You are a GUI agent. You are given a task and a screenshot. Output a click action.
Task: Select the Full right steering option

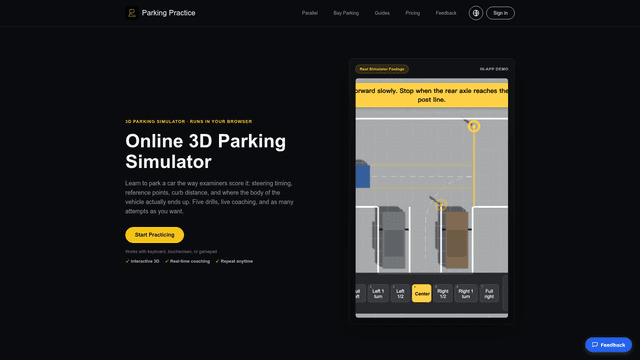pos(489,293)
